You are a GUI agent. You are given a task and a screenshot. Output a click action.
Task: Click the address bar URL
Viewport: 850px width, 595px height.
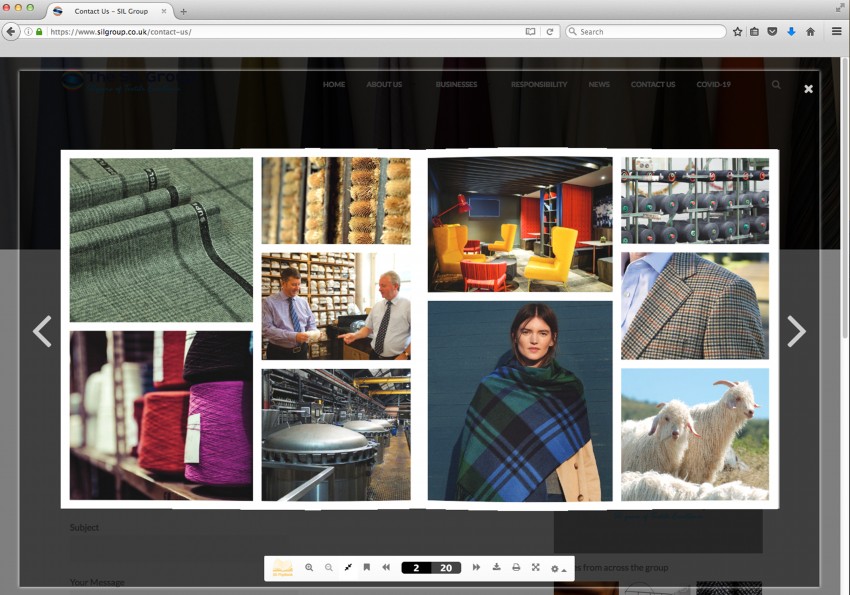point(121,32)
